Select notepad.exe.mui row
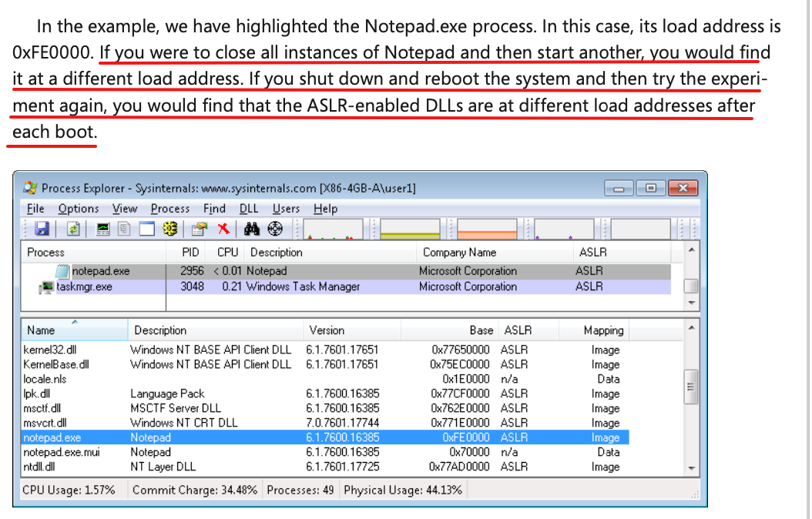The height and width of the screenshot is (519, 812). click(325, 452)
